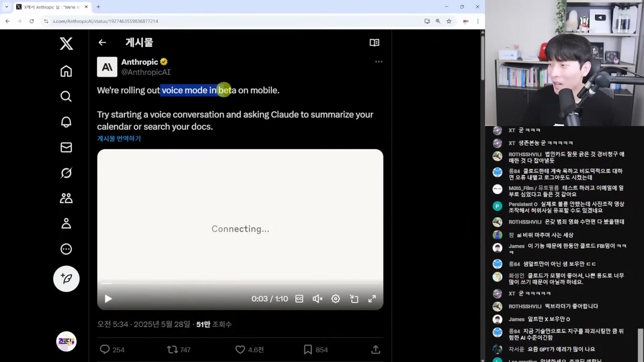
Task: Open Grok icon in sidebar
Action: [x=66, y=172]
